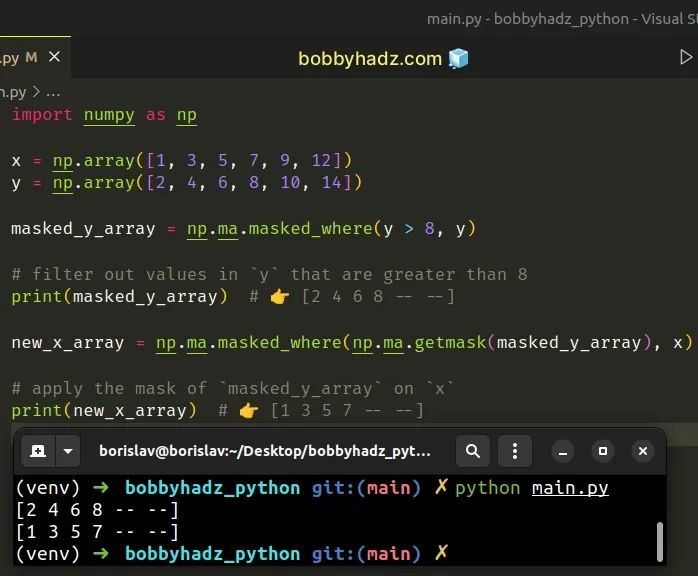Image resolution: width=698 pixels, height=576 pixels.
Task: Click the terminal vertical scrollbar
Action: 660,542
